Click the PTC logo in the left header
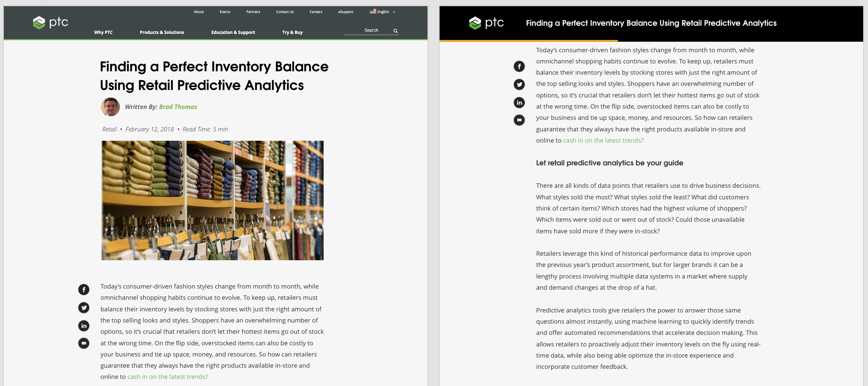 51,22
